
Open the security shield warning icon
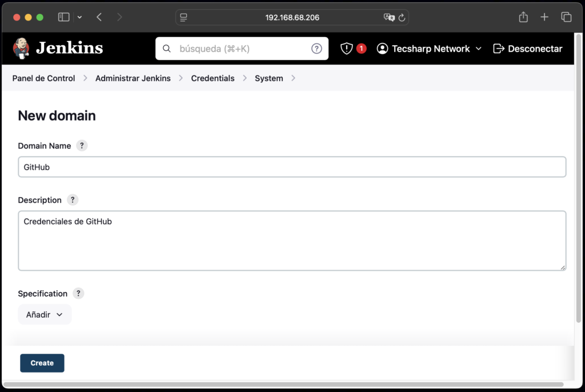[x=347, y=49]
